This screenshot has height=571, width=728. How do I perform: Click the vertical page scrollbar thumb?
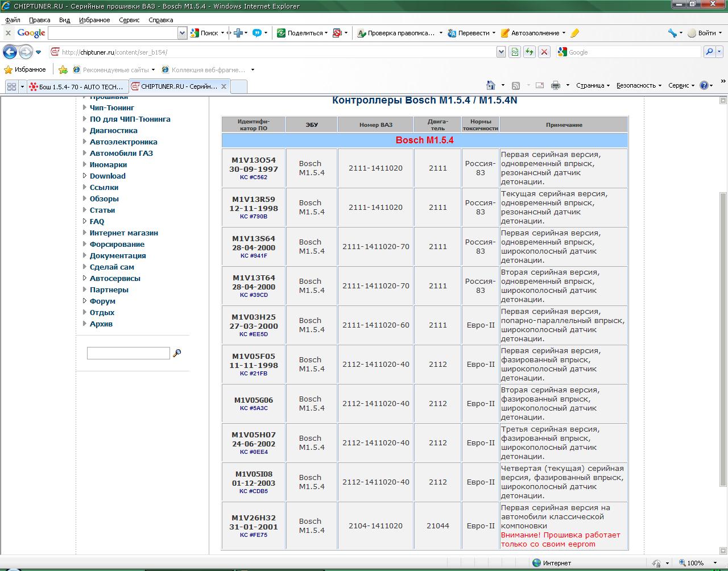(x=723, y=340)
